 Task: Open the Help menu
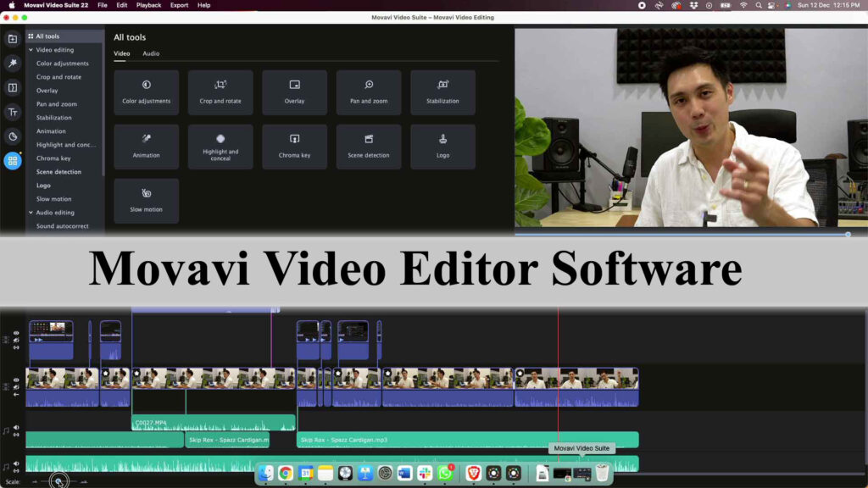click(x=203, y=5)
